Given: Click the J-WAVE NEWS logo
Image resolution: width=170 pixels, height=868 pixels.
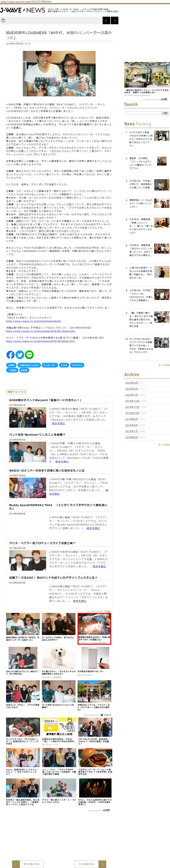Looking at the screenshot, I should point(23,10).
